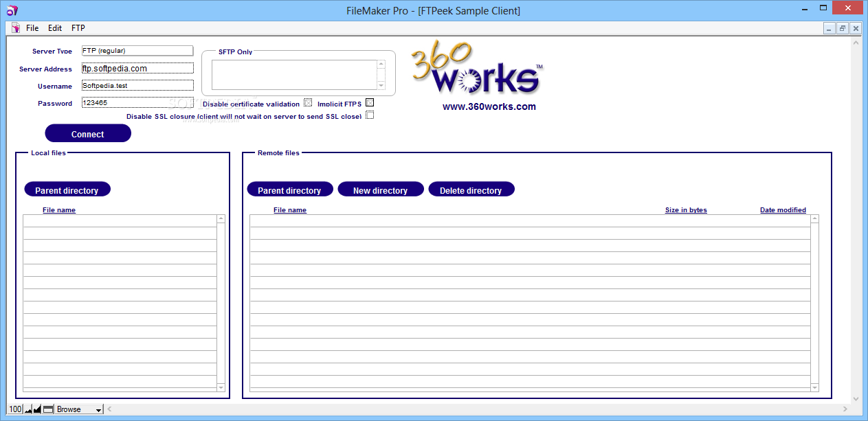This screenshot has width=868, height=421.
Task: Click the zoom out mountain icon
Action: pos(28,409)
